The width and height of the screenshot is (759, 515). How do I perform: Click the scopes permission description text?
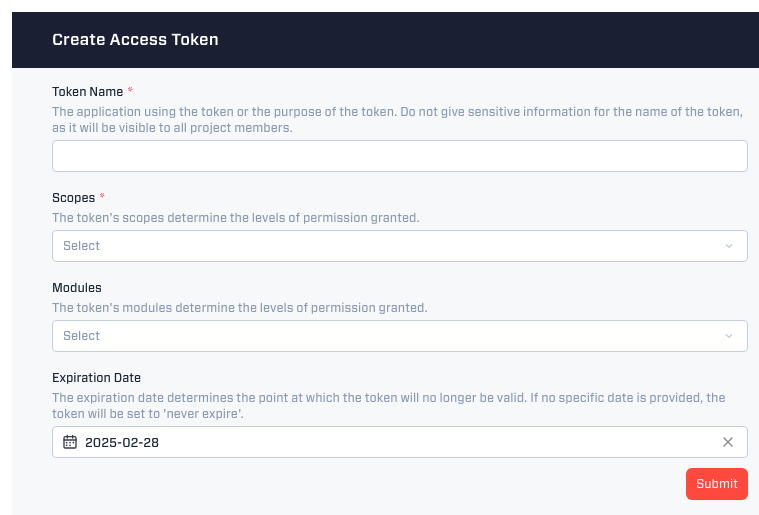[236, 218]
